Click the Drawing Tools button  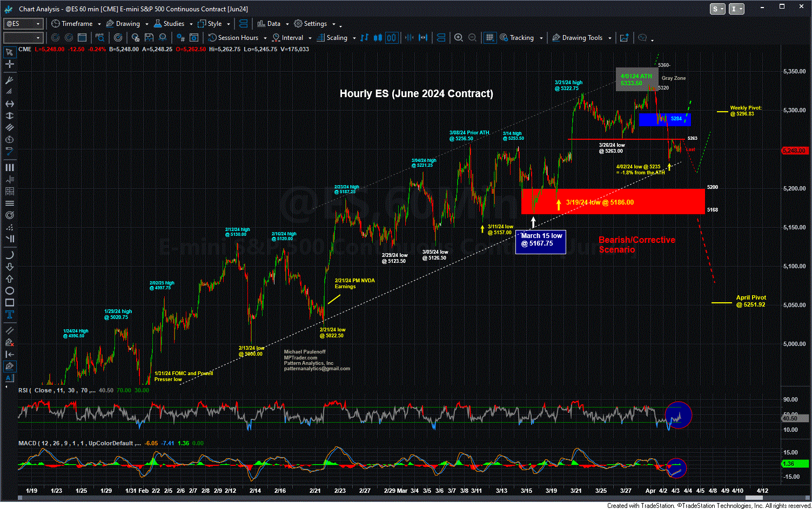tap(577, 38)
